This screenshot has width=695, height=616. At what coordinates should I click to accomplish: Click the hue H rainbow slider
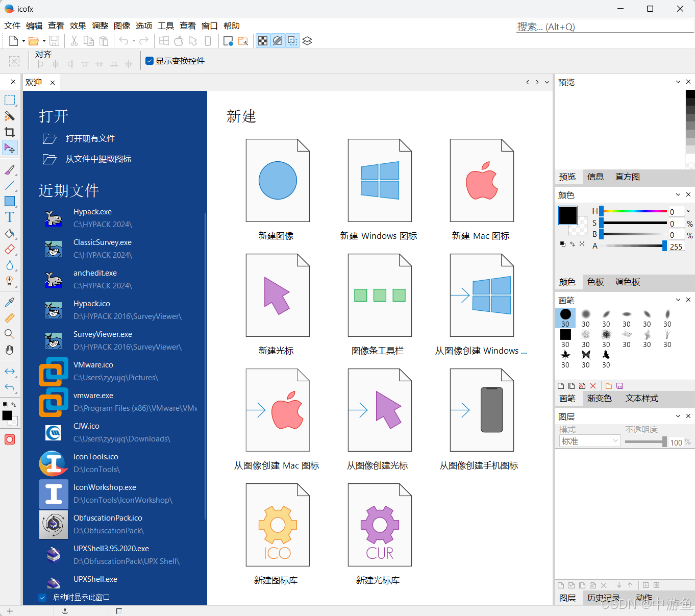point(633,211)
